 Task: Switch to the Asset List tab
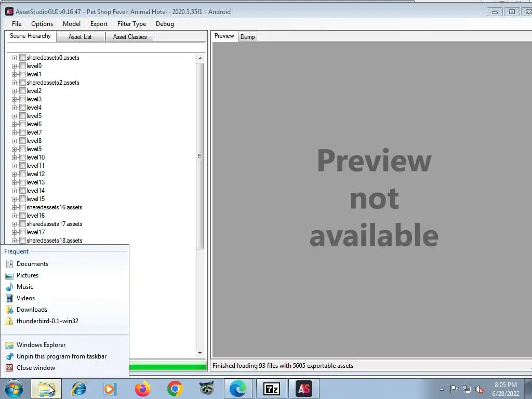coord(80,37)
